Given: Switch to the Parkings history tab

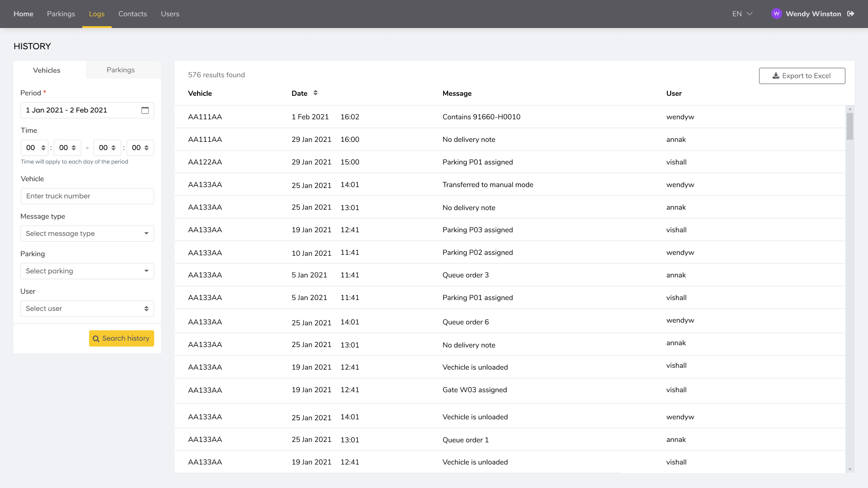Looking at the screenshot, I should pyautogui.click(x=121, y=70).
